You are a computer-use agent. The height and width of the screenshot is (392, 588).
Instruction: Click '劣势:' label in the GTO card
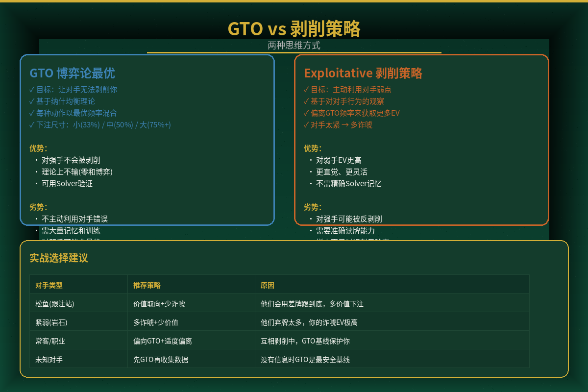(38, 207)
